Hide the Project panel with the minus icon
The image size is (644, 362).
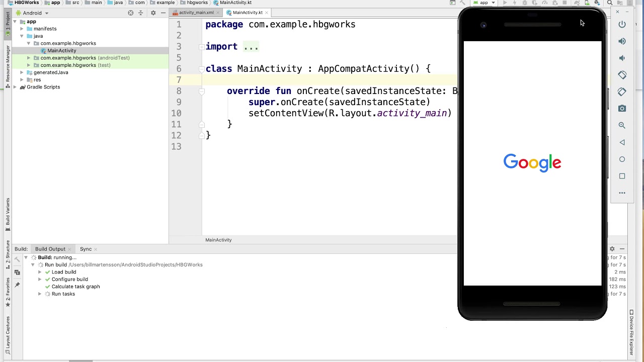pyautogui.click(x=163, y=13)
